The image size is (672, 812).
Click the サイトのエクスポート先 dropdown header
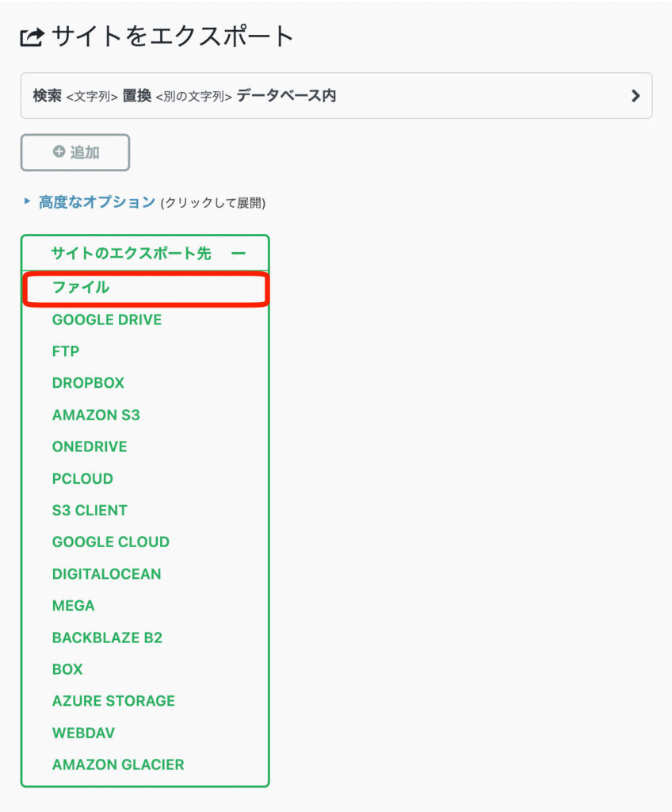[132, 254]
